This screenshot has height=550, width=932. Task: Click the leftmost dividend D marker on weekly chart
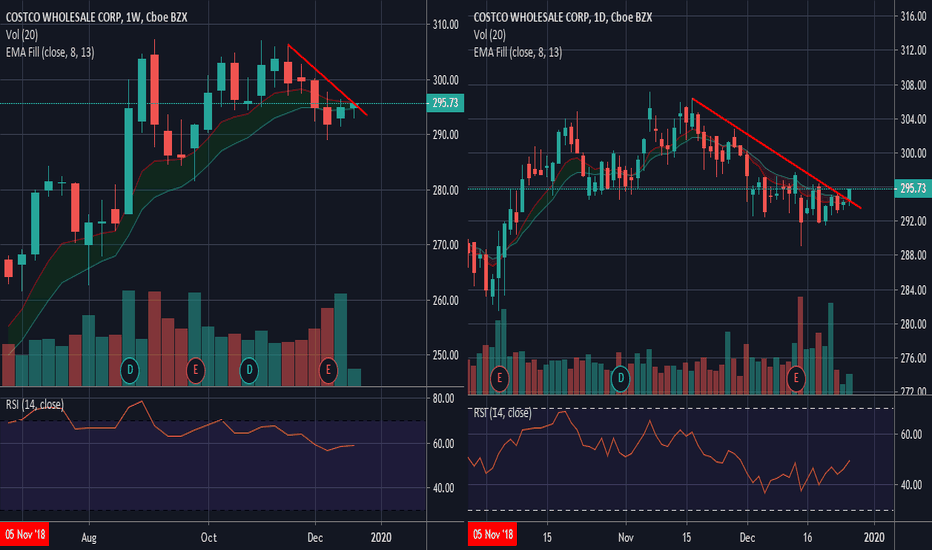click(x=130, y=370)
